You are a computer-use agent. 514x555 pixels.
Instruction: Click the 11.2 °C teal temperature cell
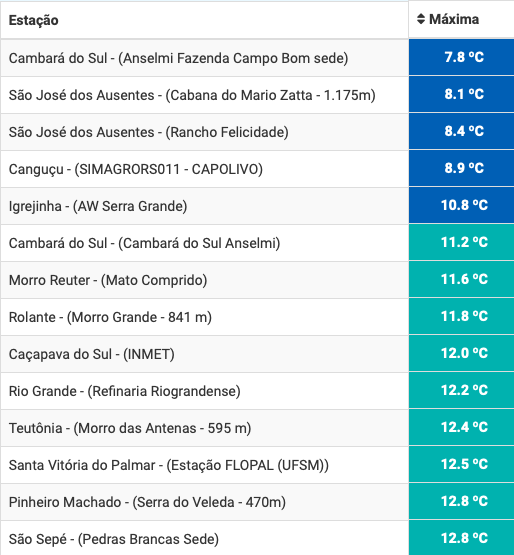462,242
